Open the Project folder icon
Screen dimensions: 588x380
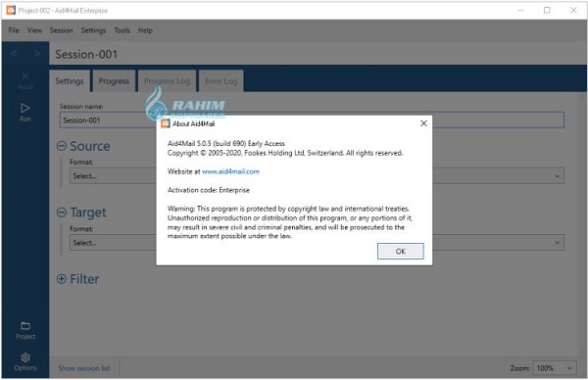pyautogui.click(x=25, y=326)
